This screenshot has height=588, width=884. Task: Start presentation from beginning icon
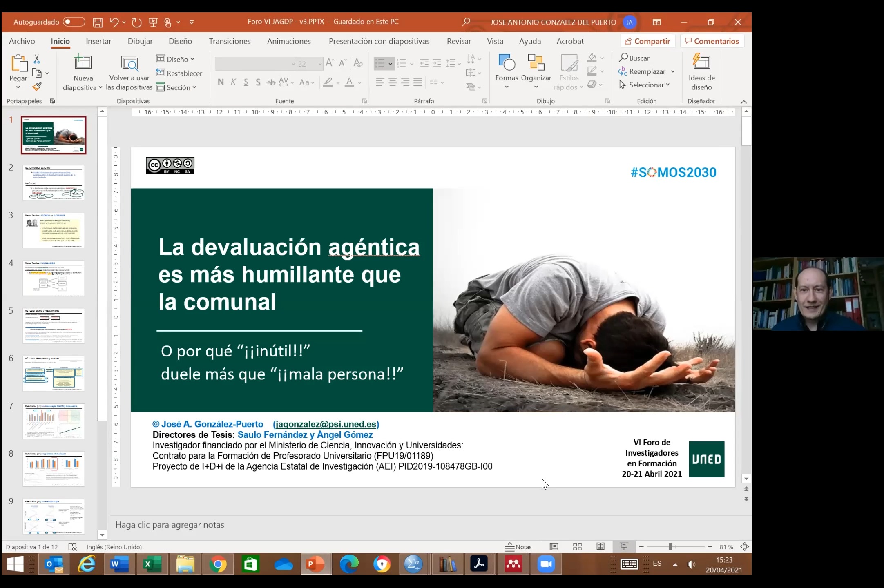click(153, 22)
